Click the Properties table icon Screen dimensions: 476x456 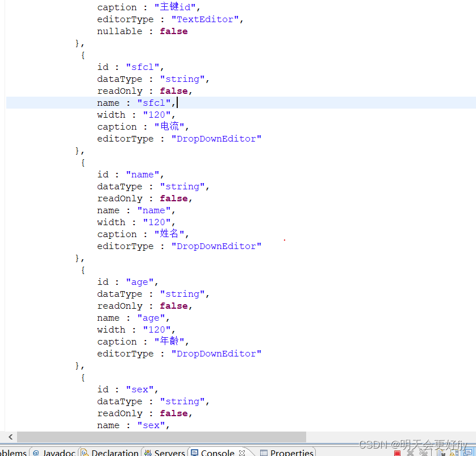point(264,453)
